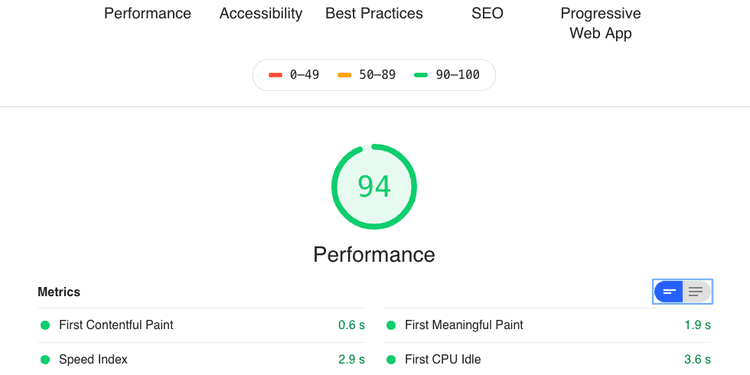
Task: Click the First Meaningful Paint green dot
Action: pyautogui.click(x=391, y=325)
